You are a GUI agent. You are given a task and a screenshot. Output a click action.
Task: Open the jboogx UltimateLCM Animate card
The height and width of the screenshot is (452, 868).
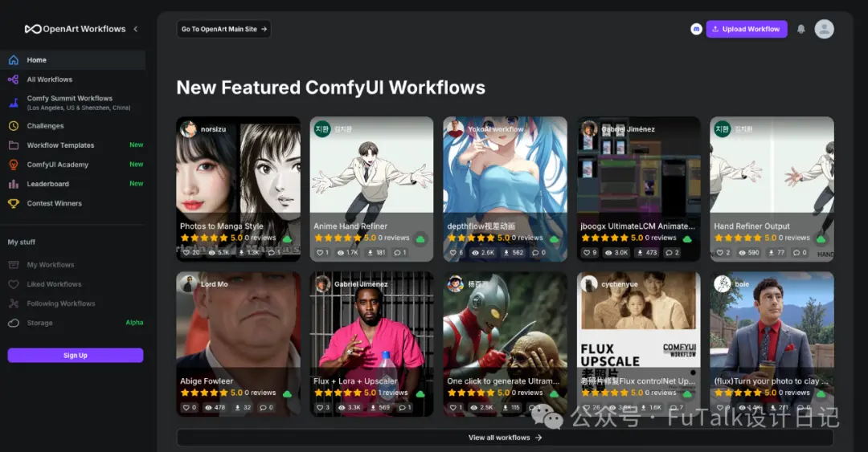point(638,189)
